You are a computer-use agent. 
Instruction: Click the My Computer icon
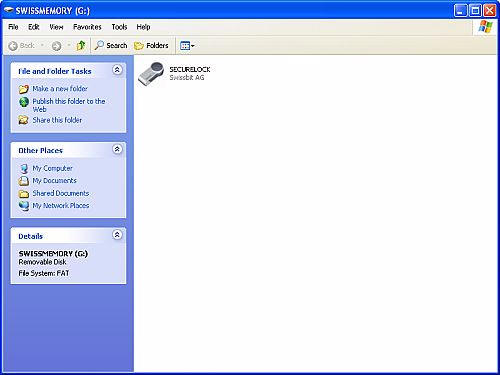coord(24,168)
